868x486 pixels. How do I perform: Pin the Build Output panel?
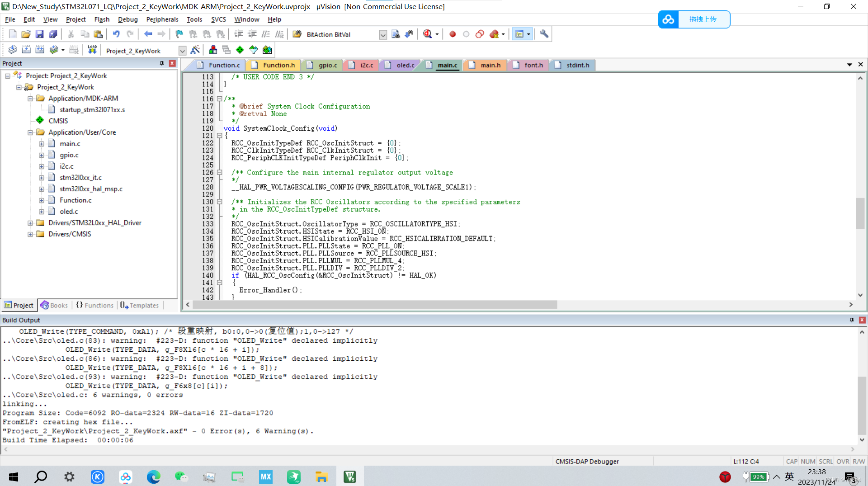point(852,320)
